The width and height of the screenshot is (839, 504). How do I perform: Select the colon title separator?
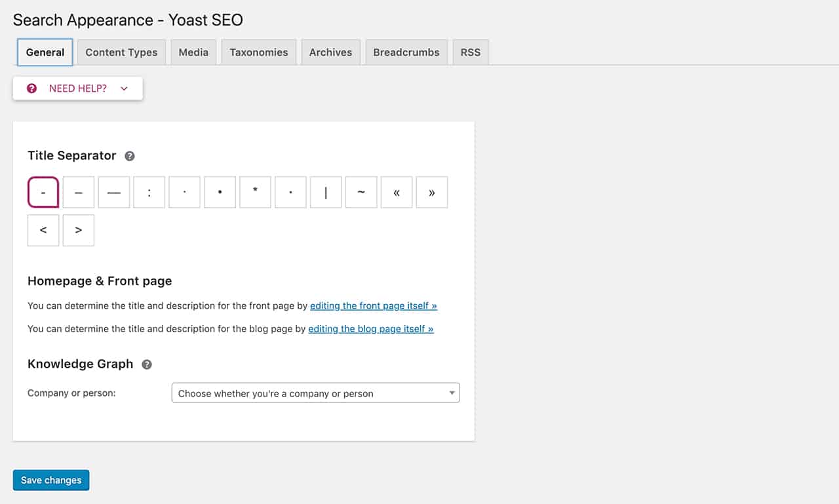click(x=149, y=192)
